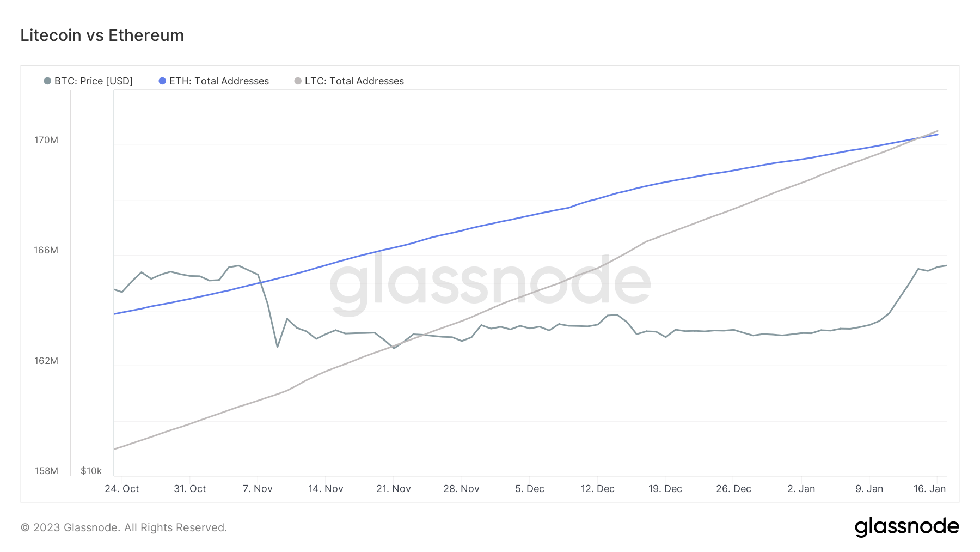Click the glassnode watermark in chart center

point(490,283)
